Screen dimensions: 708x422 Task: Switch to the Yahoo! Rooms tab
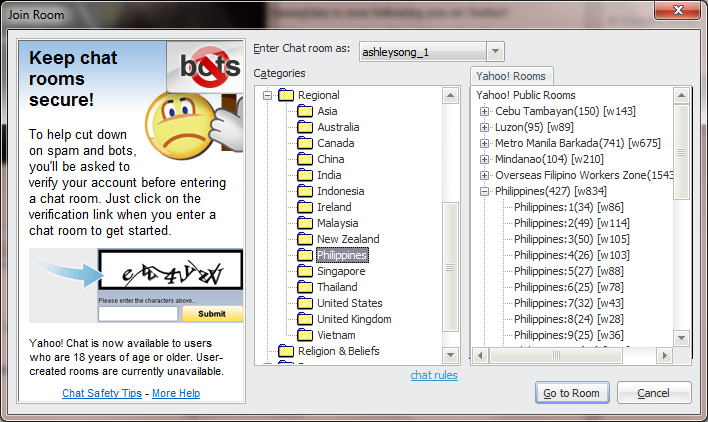pyautogui.click(x=511, y=76)
